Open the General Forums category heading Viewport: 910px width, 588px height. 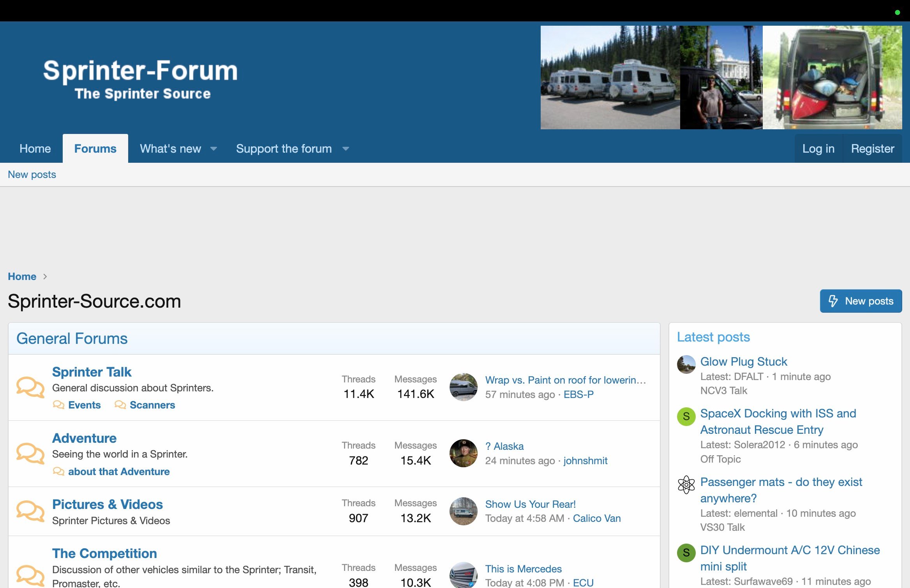tap(72, 339)
